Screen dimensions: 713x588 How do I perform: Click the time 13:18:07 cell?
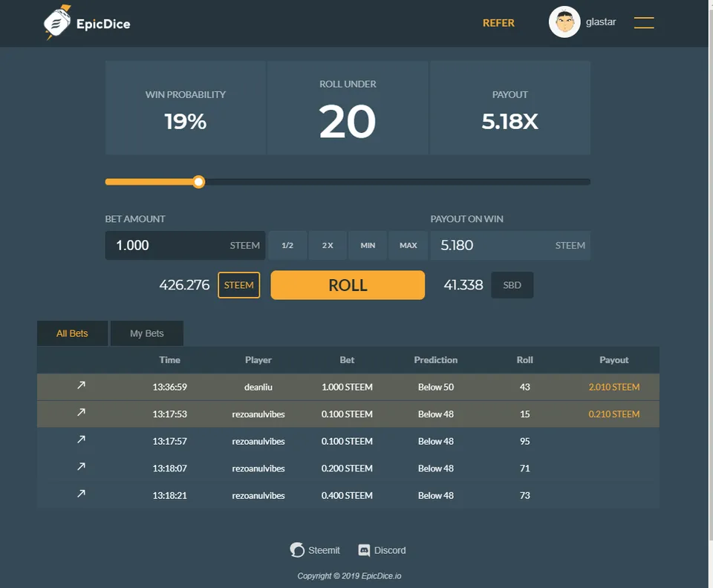click(169, 468)
